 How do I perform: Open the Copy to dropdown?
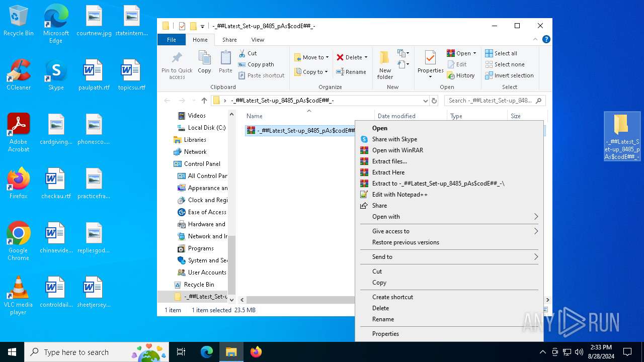point(311,72)
